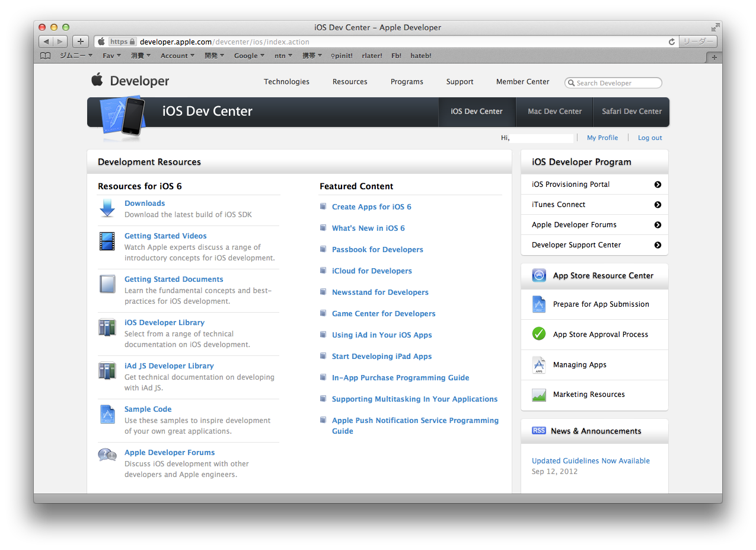Screen dimensions: 756x550
Task: Click the new tab plus button
Action: pyautogui.click(x=714, y=58)
